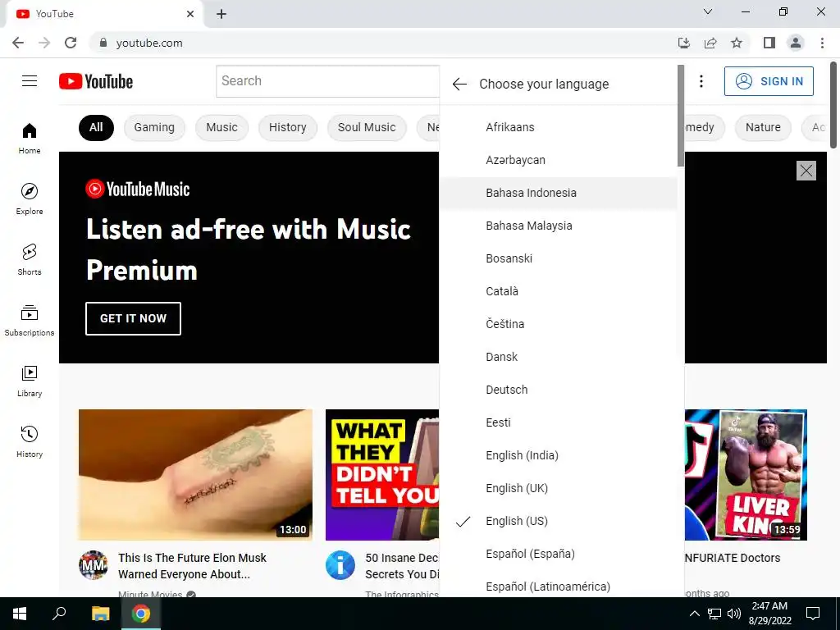Open Windows Start menu
This screenshot has height=630, width=840.
pos(20,614)
